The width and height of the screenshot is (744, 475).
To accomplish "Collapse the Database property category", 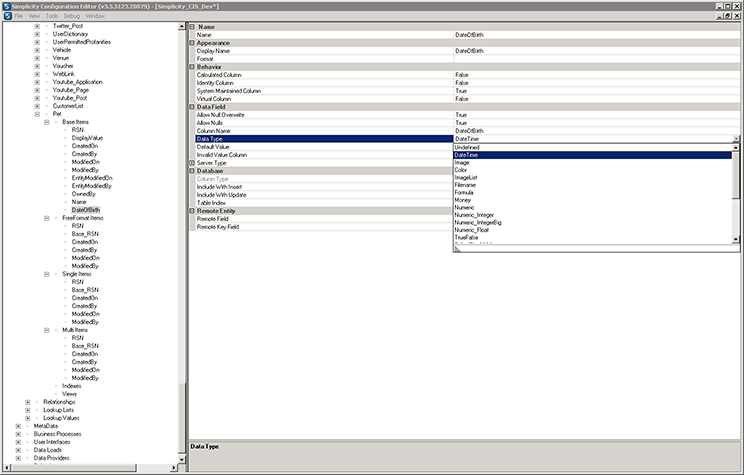I will click(192, 171).
